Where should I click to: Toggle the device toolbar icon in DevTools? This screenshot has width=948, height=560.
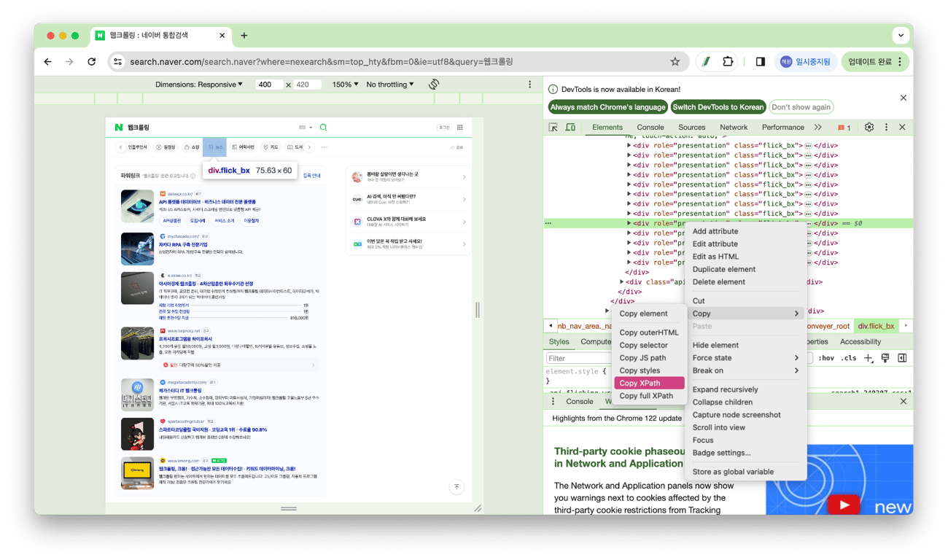pos(570,127)
